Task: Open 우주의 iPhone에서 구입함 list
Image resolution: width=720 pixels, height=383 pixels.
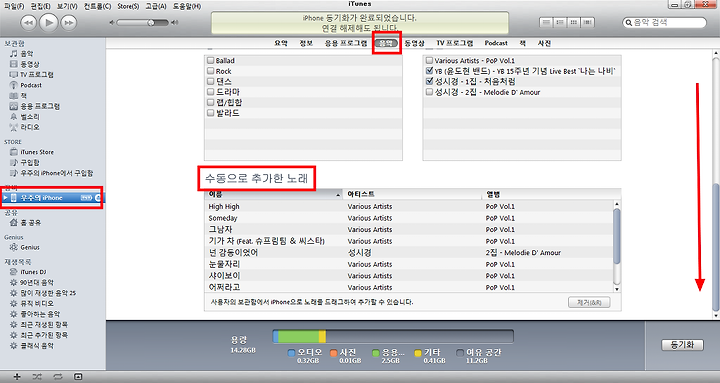Action: [51, 173]
